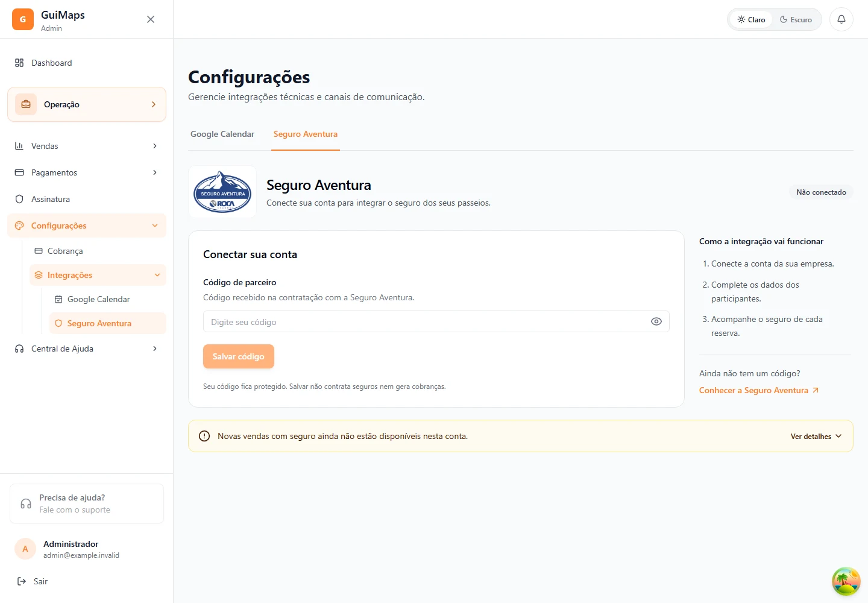Viewport: 868px width, 603px height.
Task: Collapse the Integrações submenu chevron
Action: tap(157, 275)
